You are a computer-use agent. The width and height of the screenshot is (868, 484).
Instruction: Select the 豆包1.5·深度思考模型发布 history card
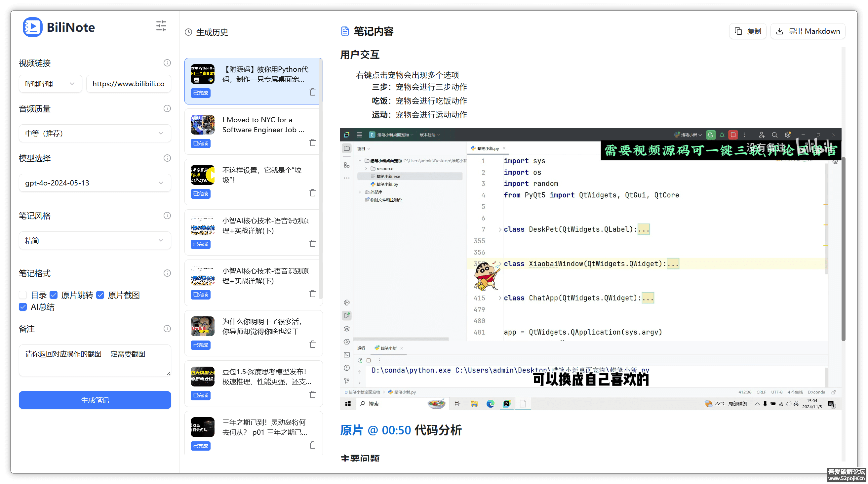tap(254, 383)
